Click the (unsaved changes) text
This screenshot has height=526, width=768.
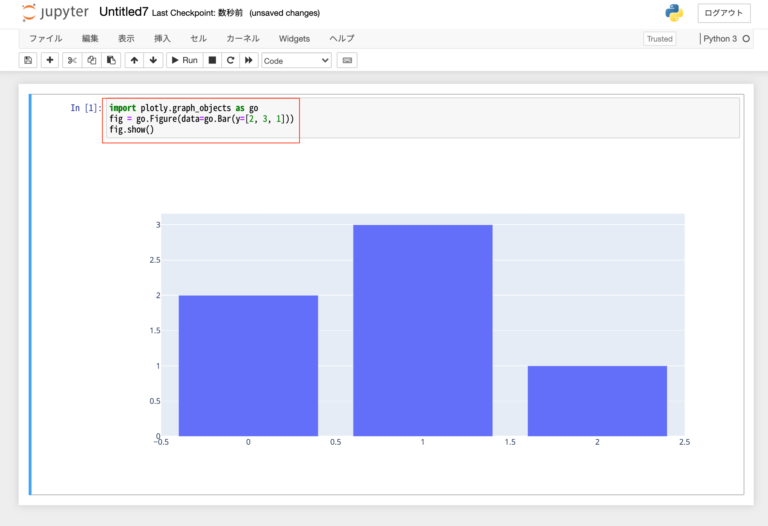click(285, 13)
